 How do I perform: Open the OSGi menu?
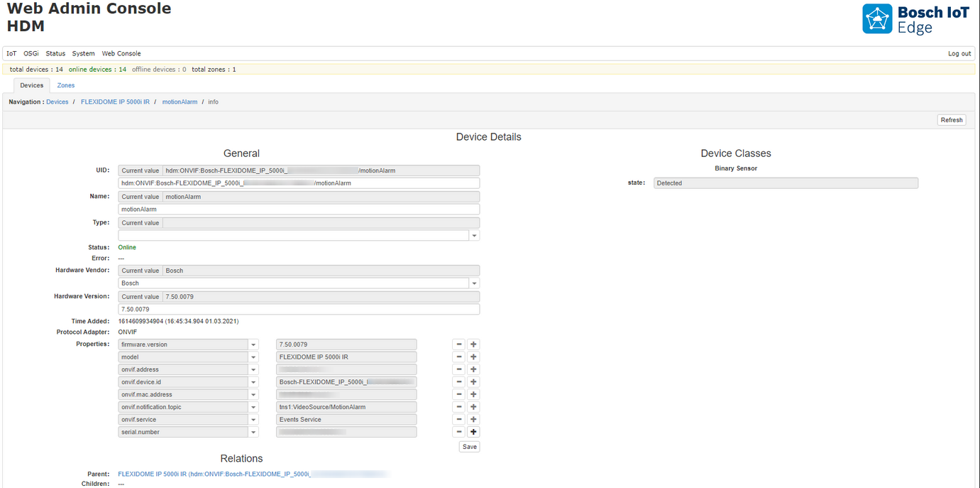(x=31, y=54)
